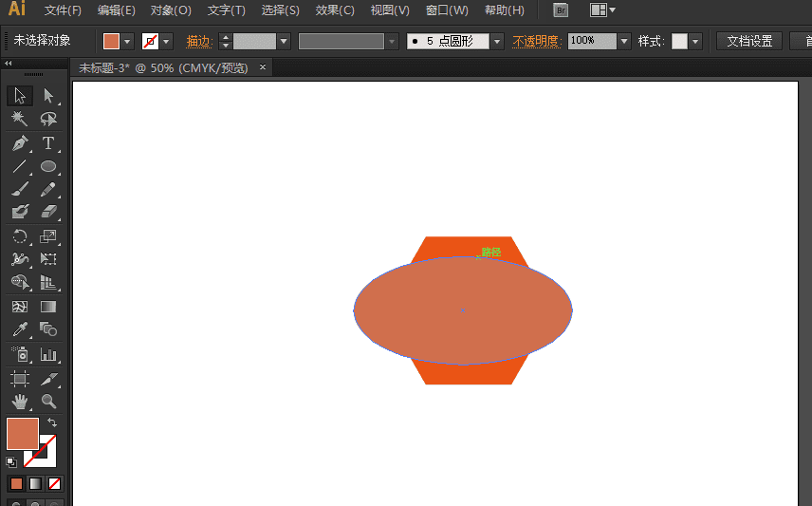Select the Eraser tool
The height and width of the screenshot is (506, 812).
pyautogui.click(x=48, y=212)
